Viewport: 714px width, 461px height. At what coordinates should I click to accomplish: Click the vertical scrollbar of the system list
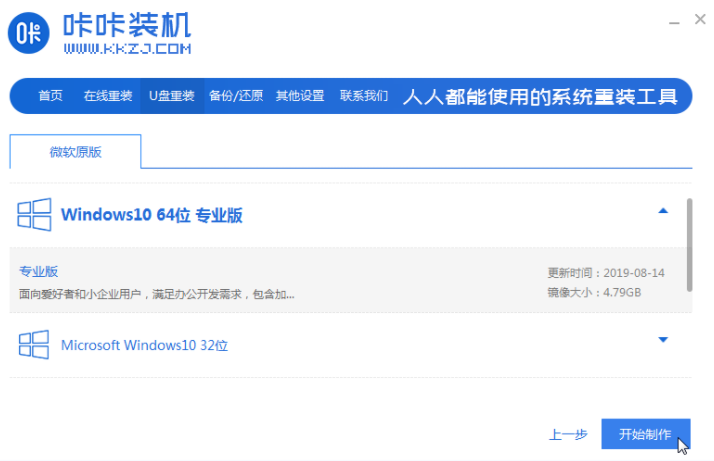tap(689, 245)
